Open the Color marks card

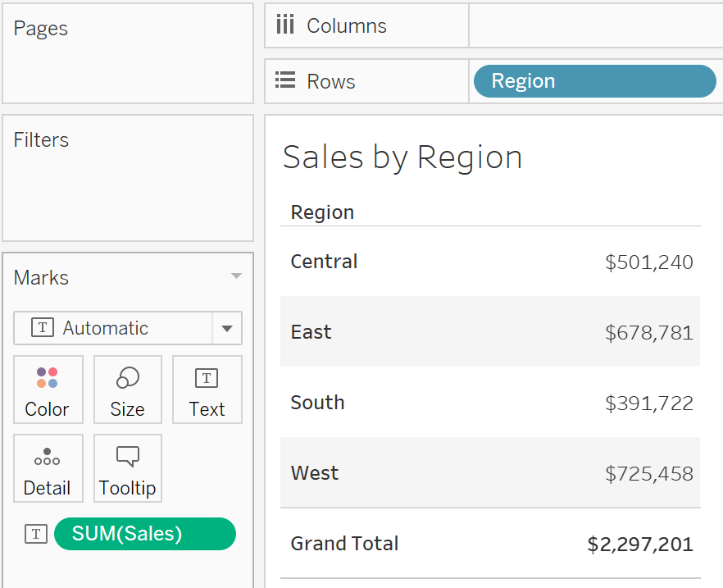pyautogui.click(x=48, y=390)
